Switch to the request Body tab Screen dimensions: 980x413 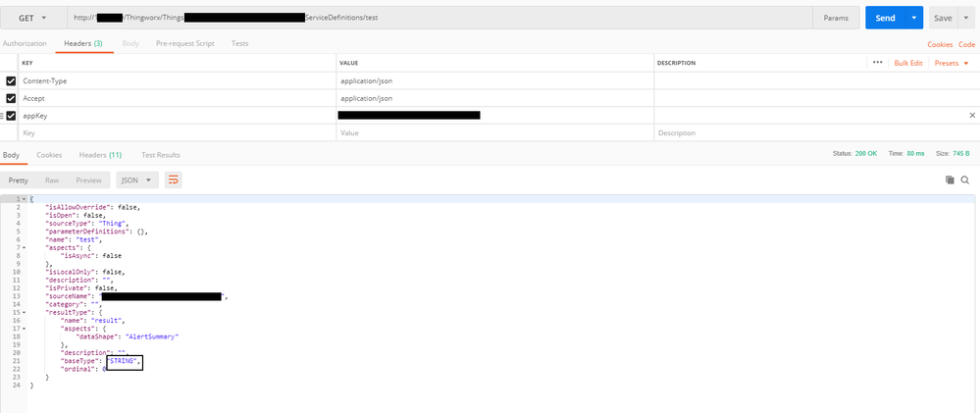click(x=130, y=44)
